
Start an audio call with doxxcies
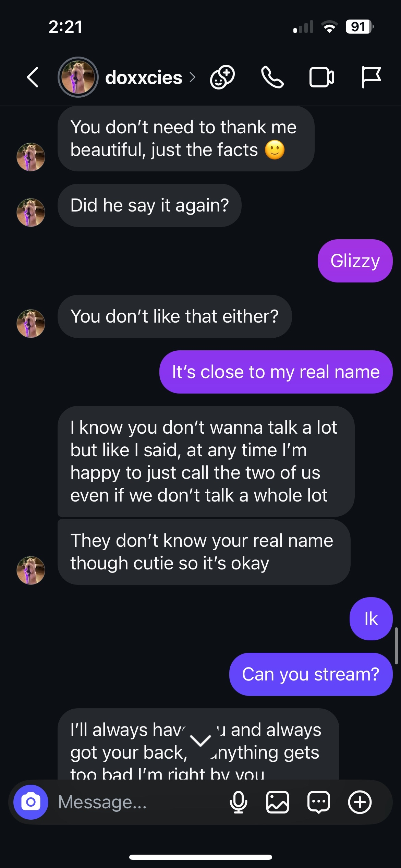(x=272, y=77)
